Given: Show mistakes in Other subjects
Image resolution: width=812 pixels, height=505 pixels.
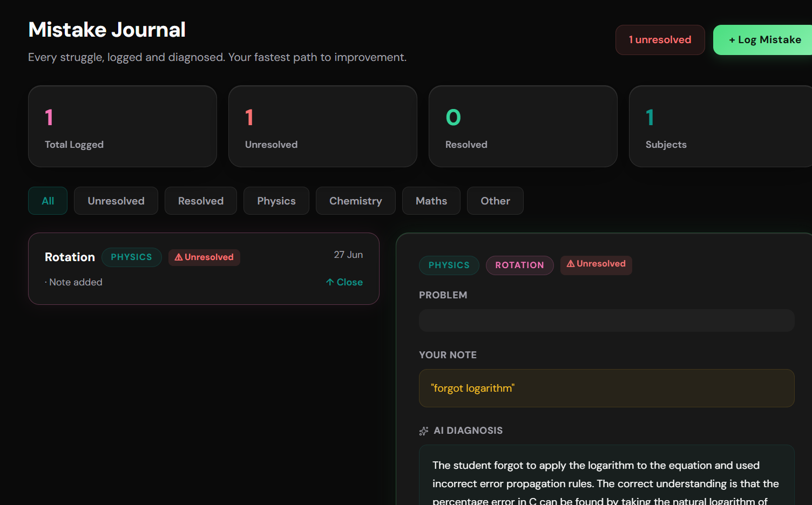Looking at the screenshot, I should pyautogui.click(x=495, y=201).
